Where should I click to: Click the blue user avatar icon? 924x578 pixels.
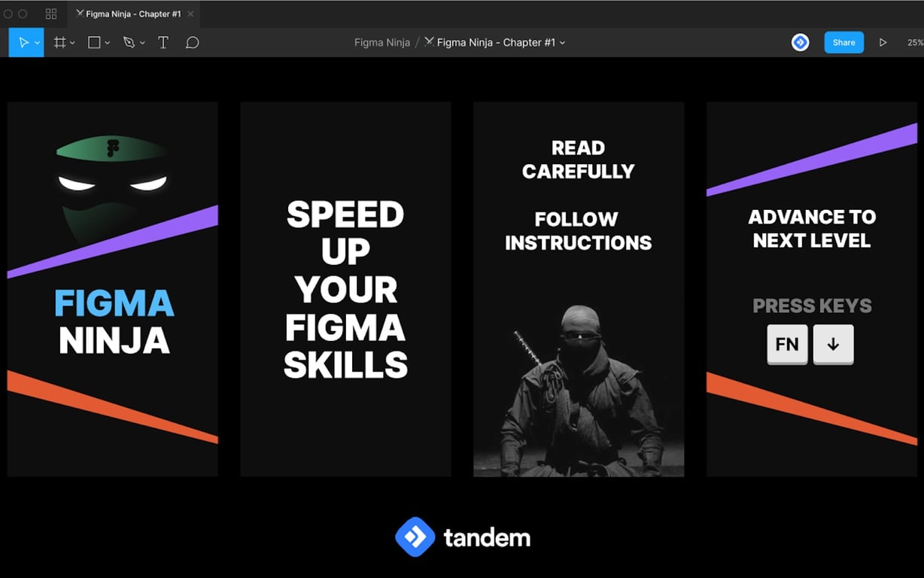point(801,43)
